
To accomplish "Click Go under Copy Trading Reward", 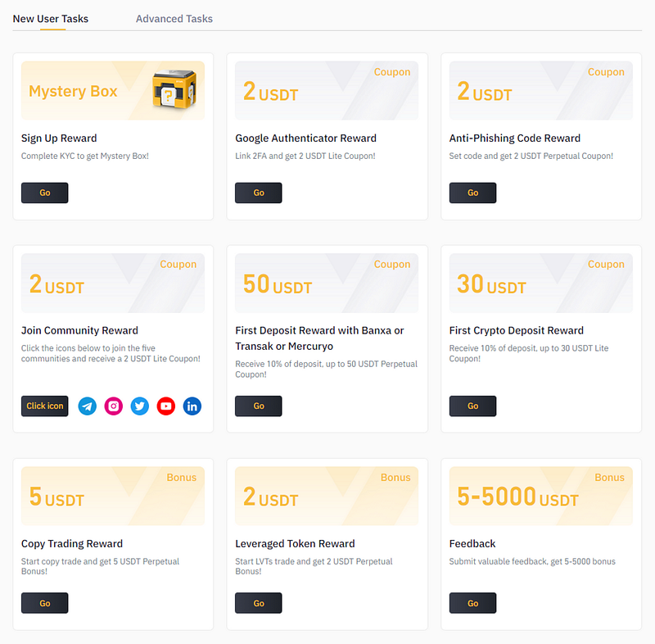I will [45, 603].
